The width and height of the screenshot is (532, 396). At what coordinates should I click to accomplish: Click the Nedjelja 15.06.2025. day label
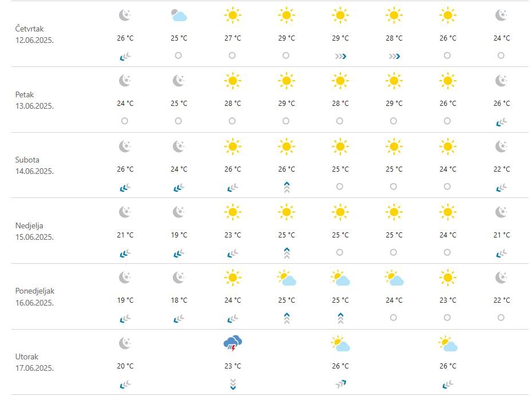click(34, 231)
